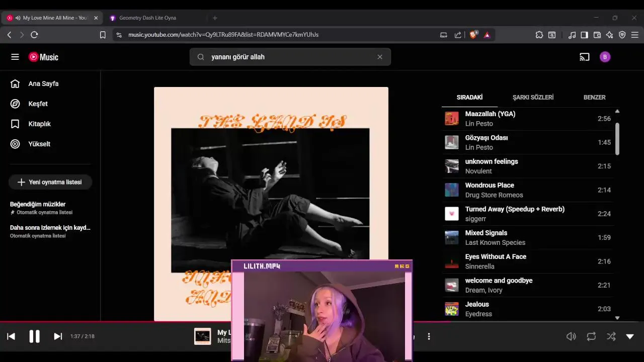This screenshot has width=644, height=362.
Task: Bookmark this page
Action: pyautogui.click(x=103, y=35)
